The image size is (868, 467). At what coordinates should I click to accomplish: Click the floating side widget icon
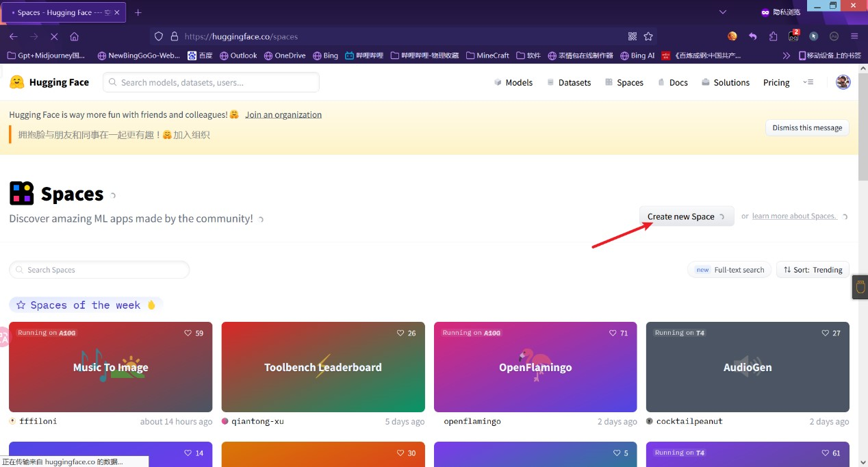coord(860,288)
